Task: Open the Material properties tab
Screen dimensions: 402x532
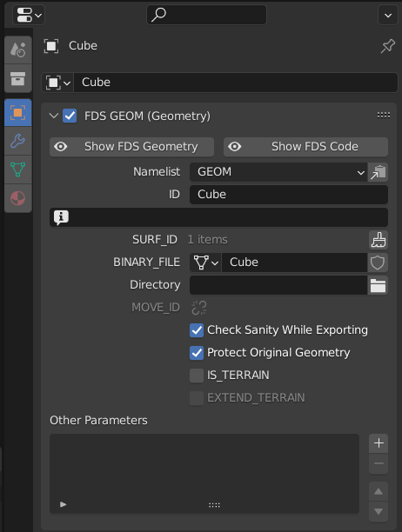Action: (x=18, y=198)
